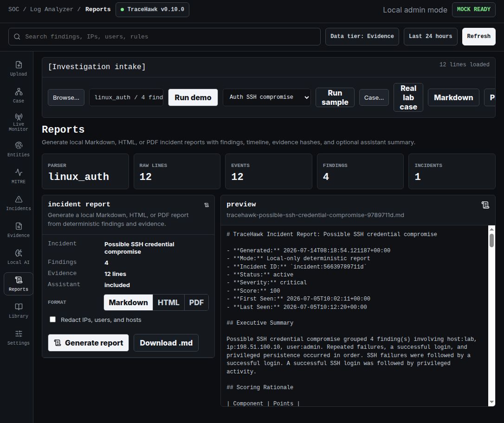Click the Log Analyzer breadcrumb
504x423 pixels.
(52, 9)
